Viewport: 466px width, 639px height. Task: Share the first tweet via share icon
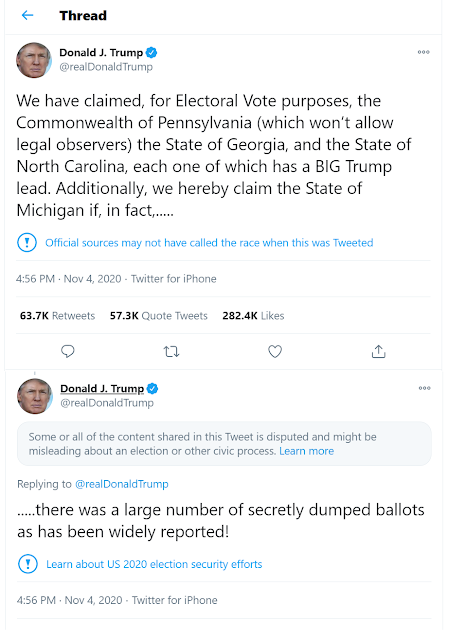pos(378,351)
